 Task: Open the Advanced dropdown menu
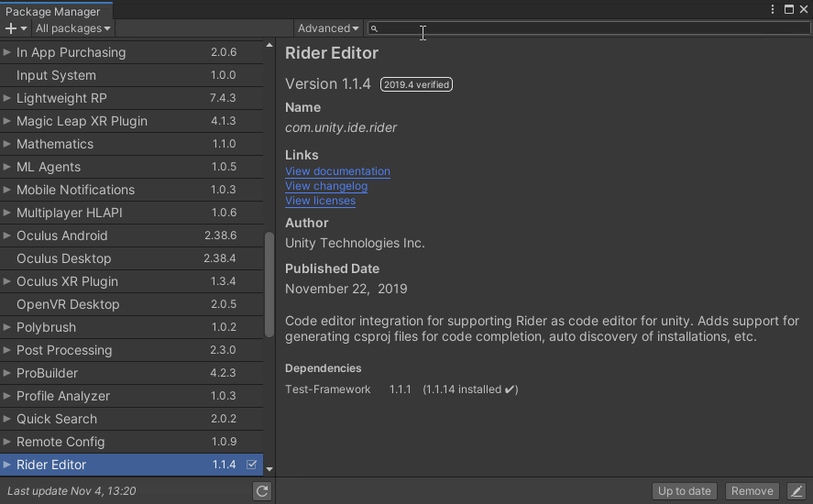click(328, 28)
